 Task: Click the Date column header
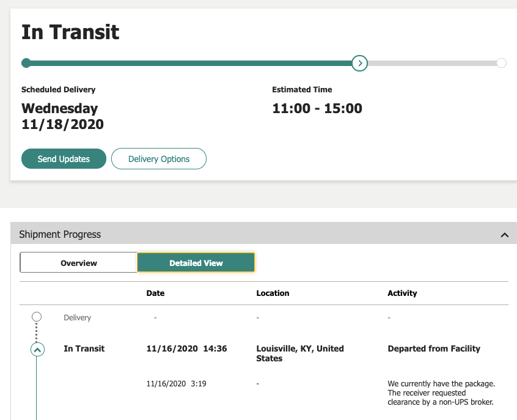pyautogui.click(x=156, y=293)
